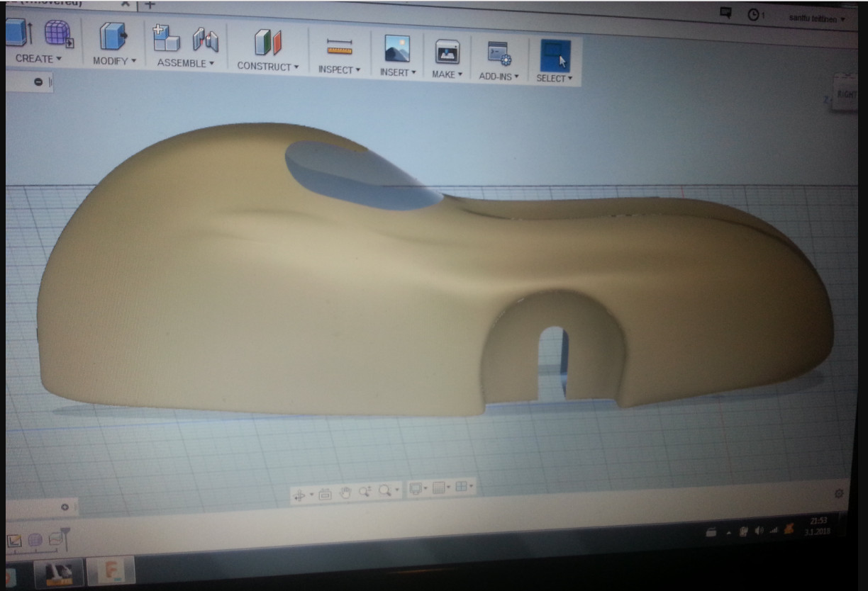Click the New Component assemble icon
Screen dimensions: 868x591
pyautogui.click(x=166, y=38)
